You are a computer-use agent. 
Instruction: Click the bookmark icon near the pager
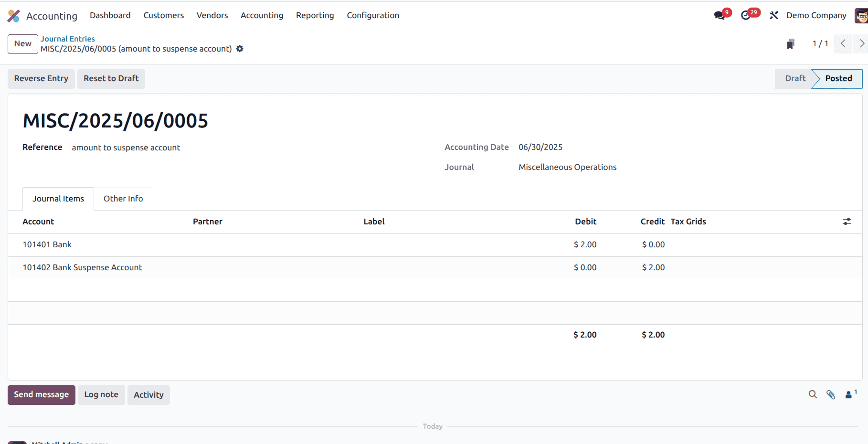(791, 44)
